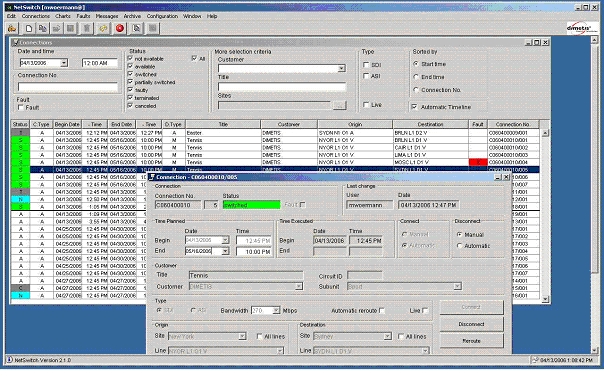Screen dimensions: 604x378
Task: Click the yellow chain link toolbar icon
Action: tap(103, 29)
